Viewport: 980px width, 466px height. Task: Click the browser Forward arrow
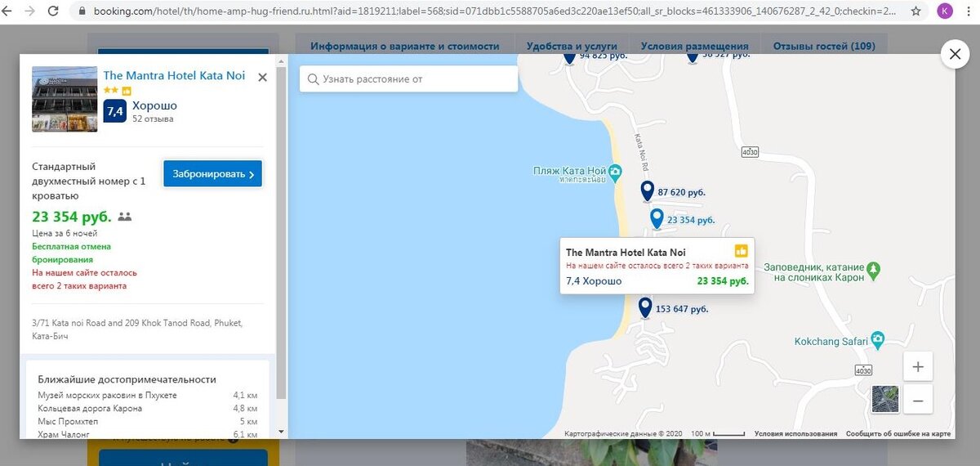[30, 11]
